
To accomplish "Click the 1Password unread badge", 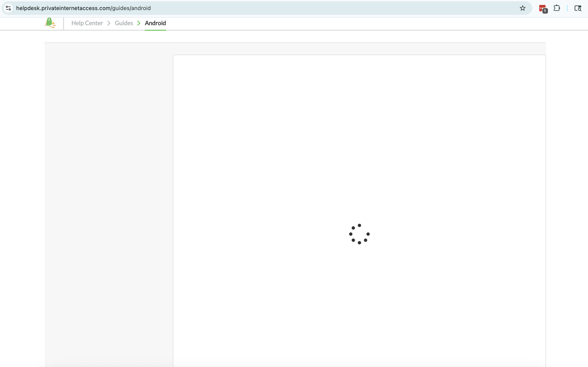I will 545,11.
